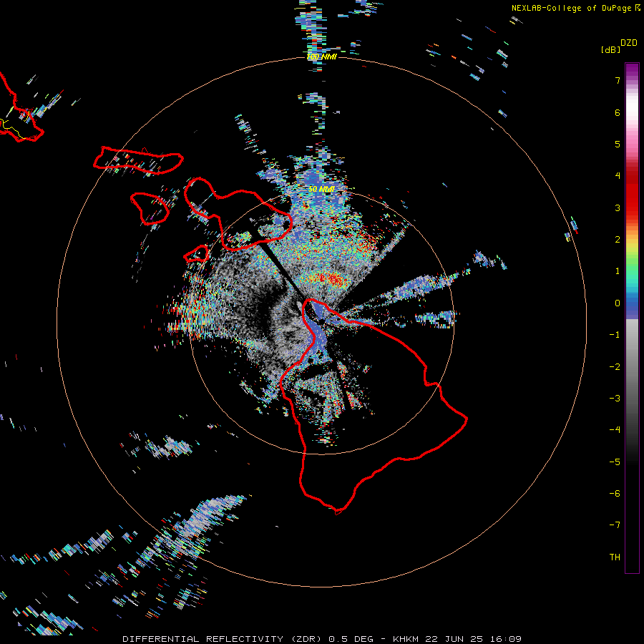Click the 1 value on the color scale

(x=618, y=271)
